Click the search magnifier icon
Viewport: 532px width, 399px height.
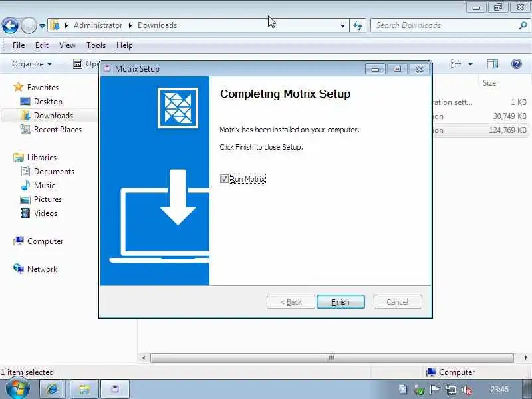(523, 25)
